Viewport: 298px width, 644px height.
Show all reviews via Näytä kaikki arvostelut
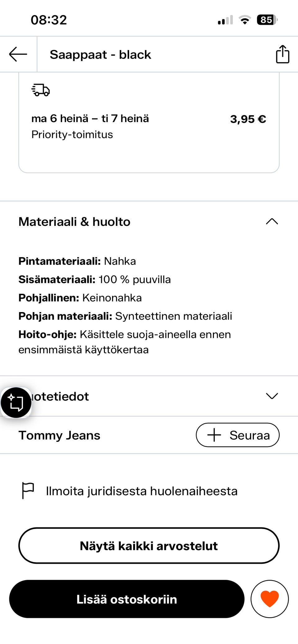click(x=149, y=545)
